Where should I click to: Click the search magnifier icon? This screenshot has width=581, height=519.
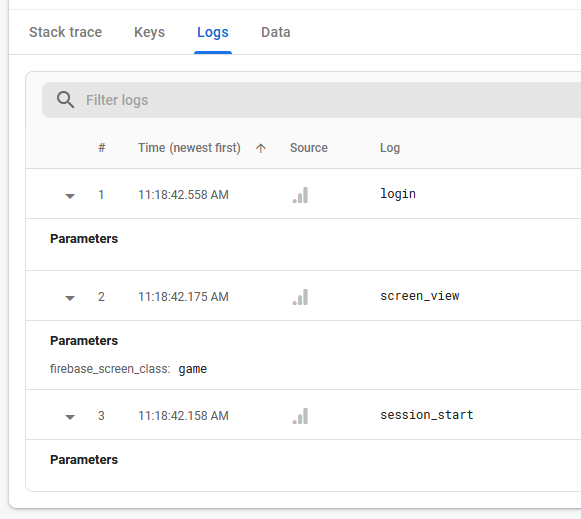[x=66, y=100]
